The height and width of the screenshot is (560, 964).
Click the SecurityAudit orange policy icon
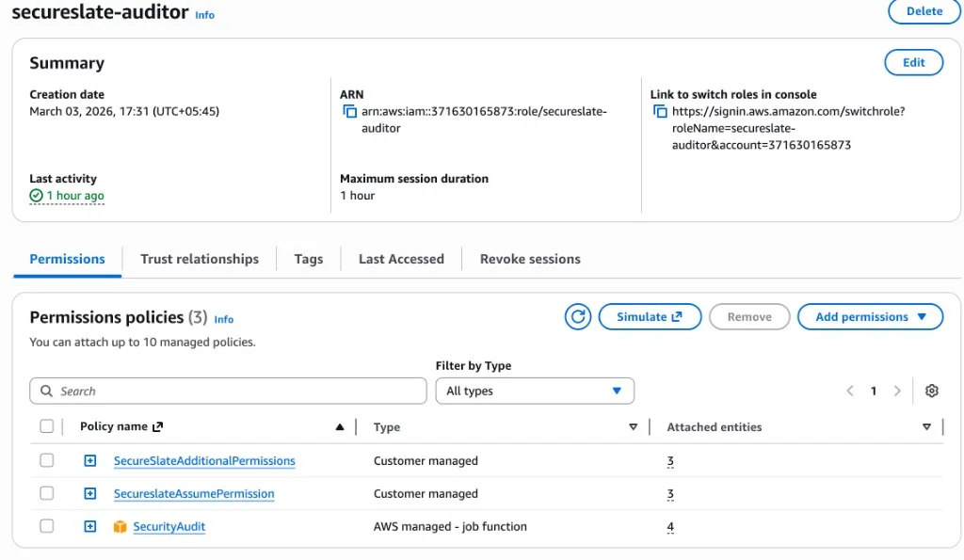[120, 527]
